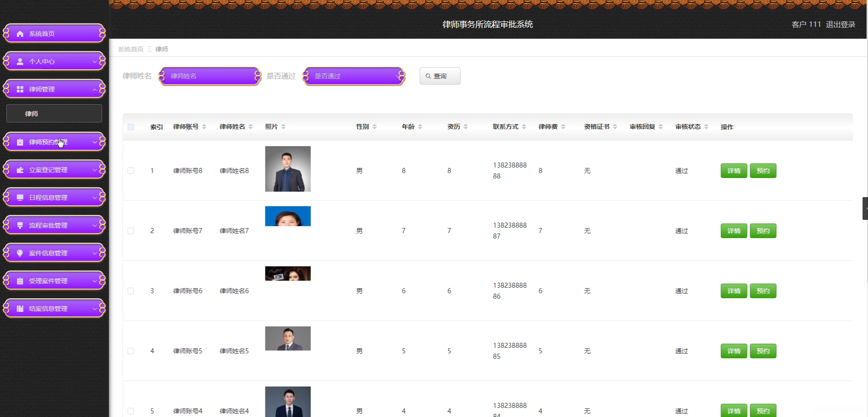The width and height of the screenshot is (868, 417).
Task: Sort by 审核回复 column arrows
Action: 660,127
